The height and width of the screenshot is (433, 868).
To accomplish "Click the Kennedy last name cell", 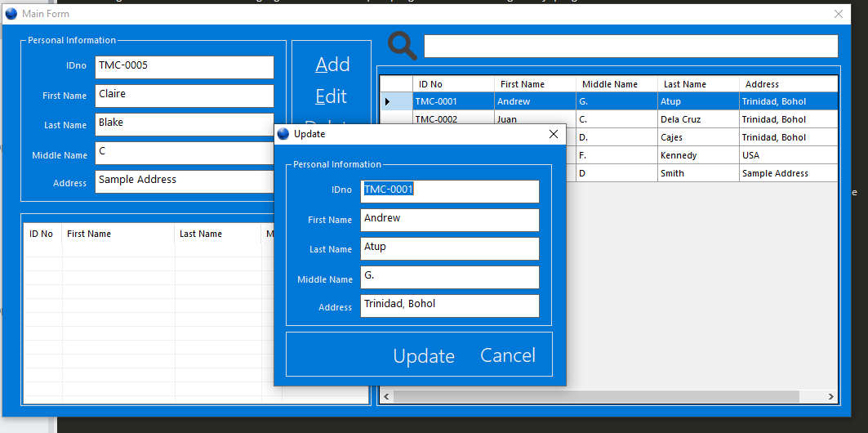I will (x=698, y=155).
